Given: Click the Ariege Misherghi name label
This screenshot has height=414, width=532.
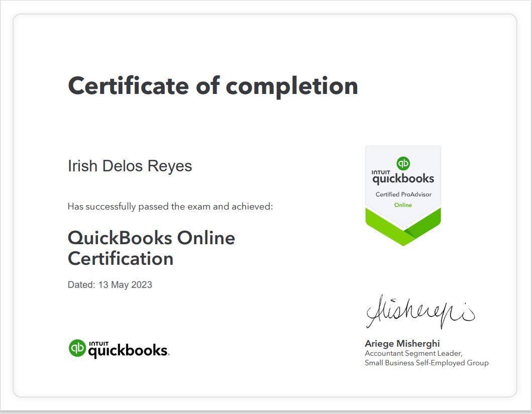Looking at the screenshot, I should (x=402, y=343).
